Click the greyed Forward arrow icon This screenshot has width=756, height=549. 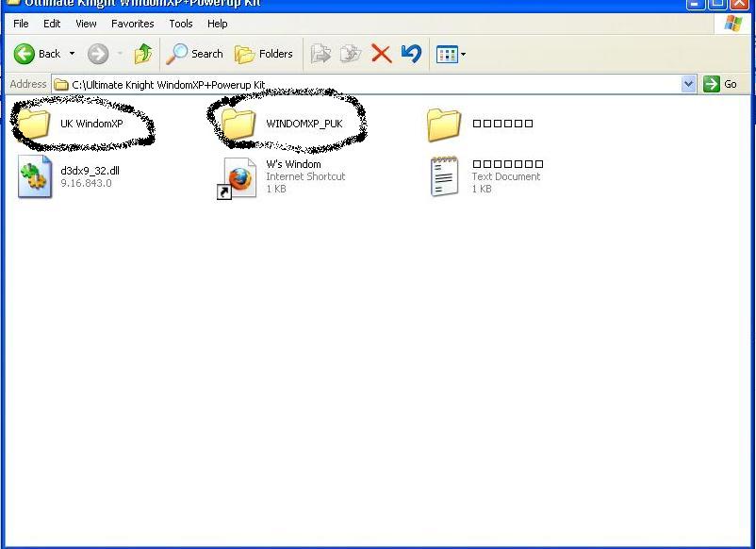[x=98, y=54]
